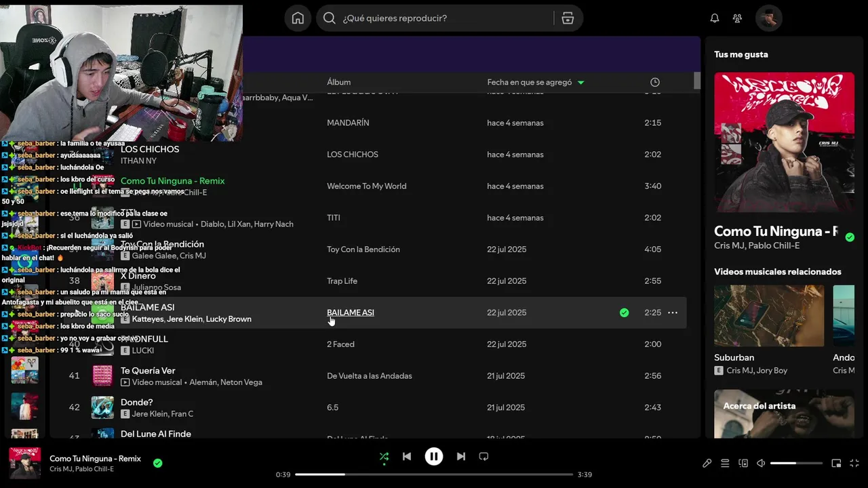Adjust the volume slider
The image size is (868, 488).
click(x=796, y=464)
